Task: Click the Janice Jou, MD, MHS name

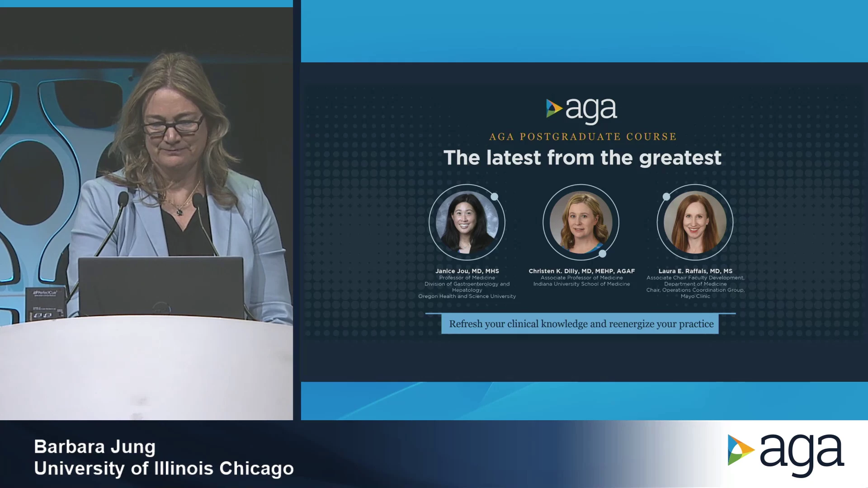Action: coord(467,271)
